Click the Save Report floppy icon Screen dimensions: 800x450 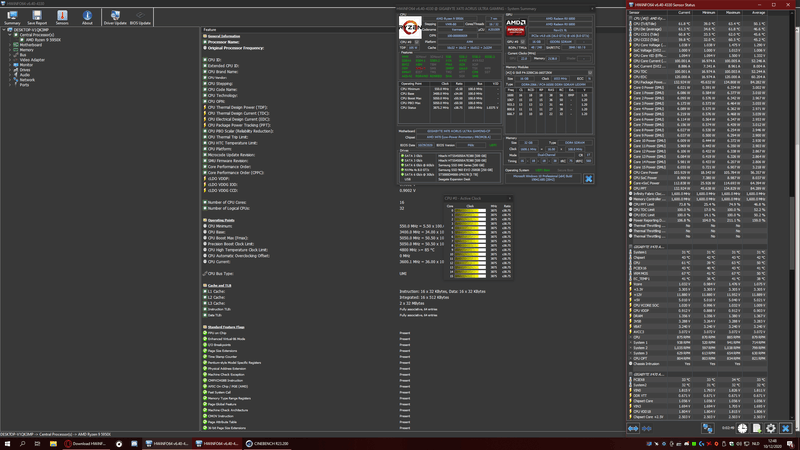(37, 17)
